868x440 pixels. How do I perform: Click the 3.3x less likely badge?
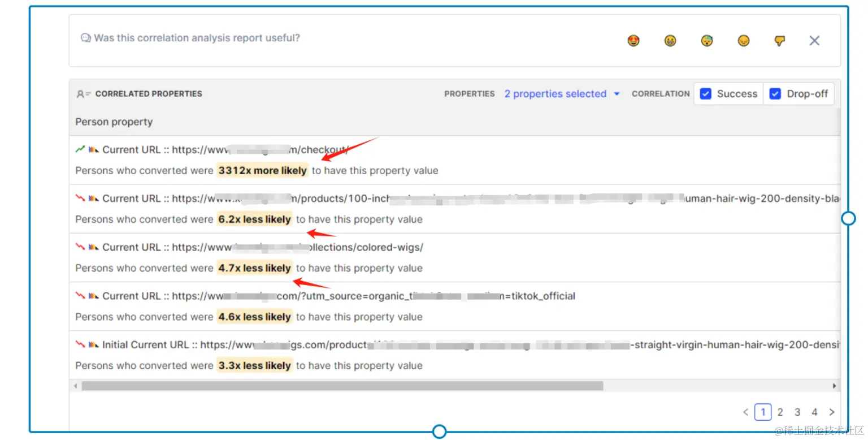point(255,365)
